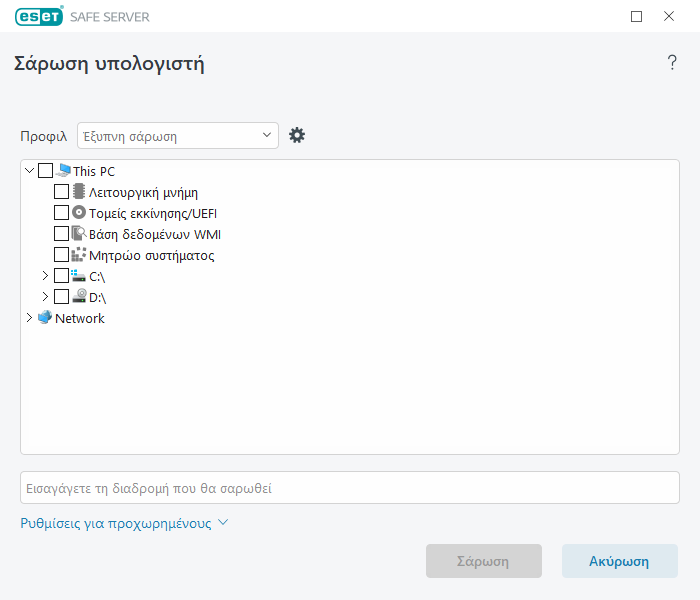Image resolution: width=700 pixels, height=600 pixels.
Task: Open scan profile settings gear icon
Action: point(297,135)
